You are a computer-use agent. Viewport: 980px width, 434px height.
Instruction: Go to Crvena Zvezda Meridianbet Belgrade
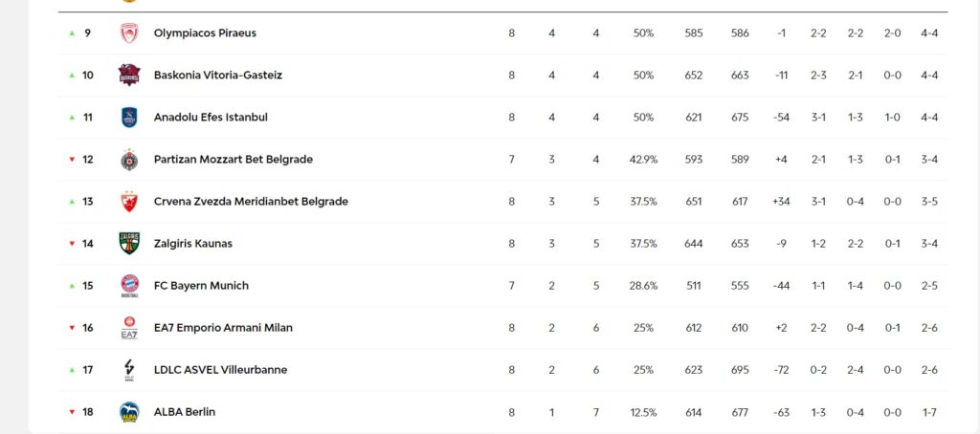coord(251,202)
